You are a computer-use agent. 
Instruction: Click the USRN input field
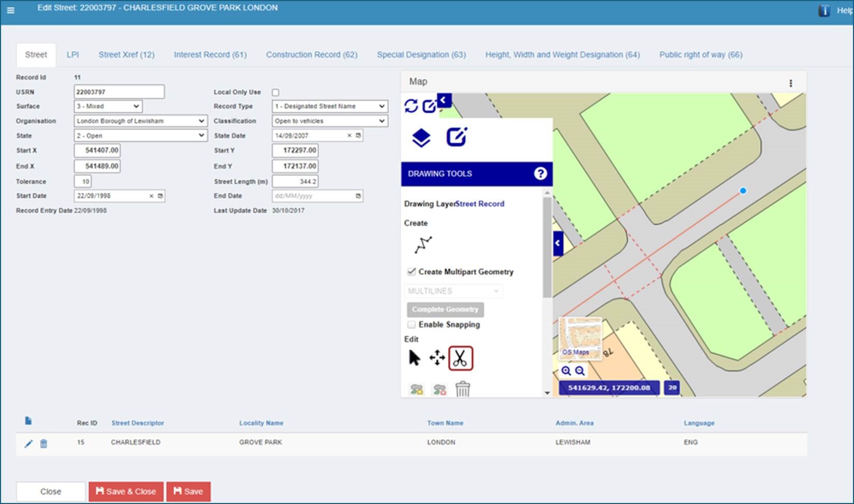coord(119,92)
